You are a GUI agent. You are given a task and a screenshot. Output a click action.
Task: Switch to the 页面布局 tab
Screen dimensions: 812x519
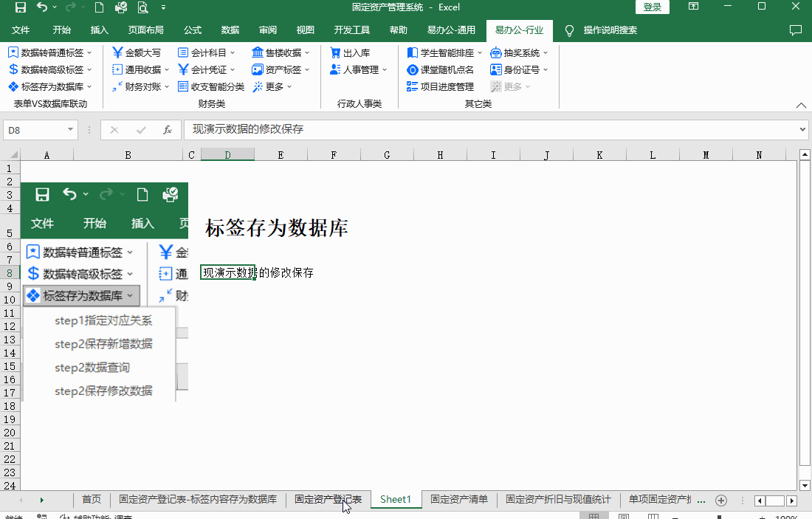146,30
